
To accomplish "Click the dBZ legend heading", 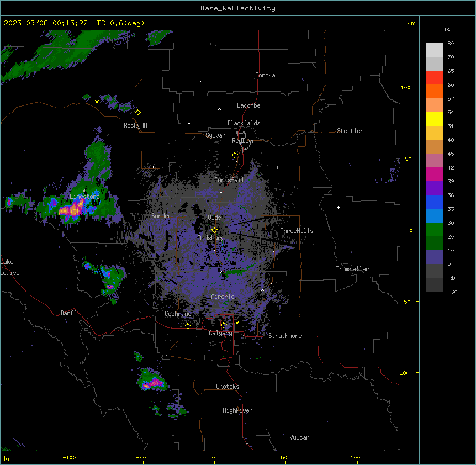I will (x=447, y=30).
